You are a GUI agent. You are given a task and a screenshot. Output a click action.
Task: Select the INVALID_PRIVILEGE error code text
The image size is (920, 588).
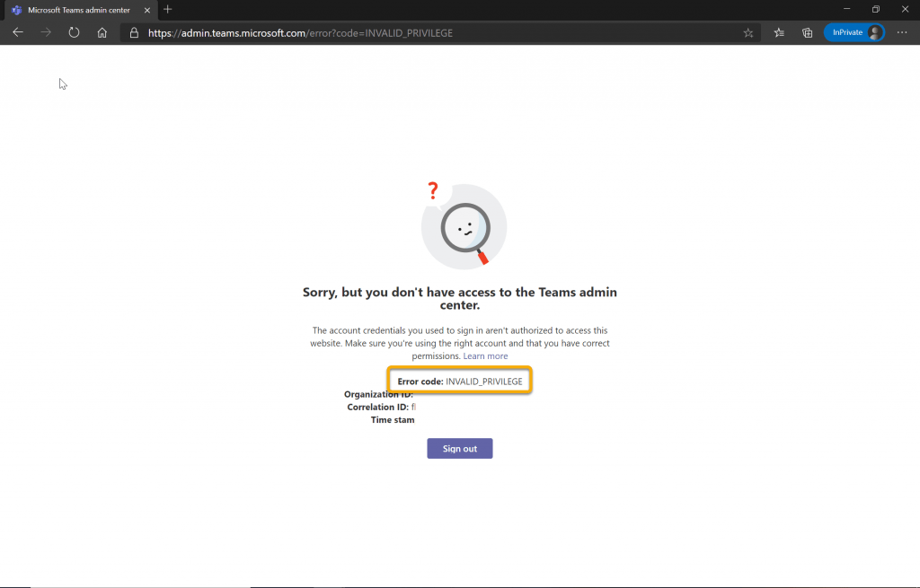[484, 381]
